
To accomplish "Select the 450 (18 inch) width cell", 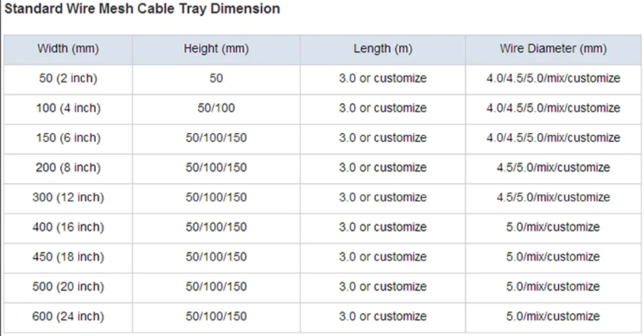I will [x=68, y=257].
